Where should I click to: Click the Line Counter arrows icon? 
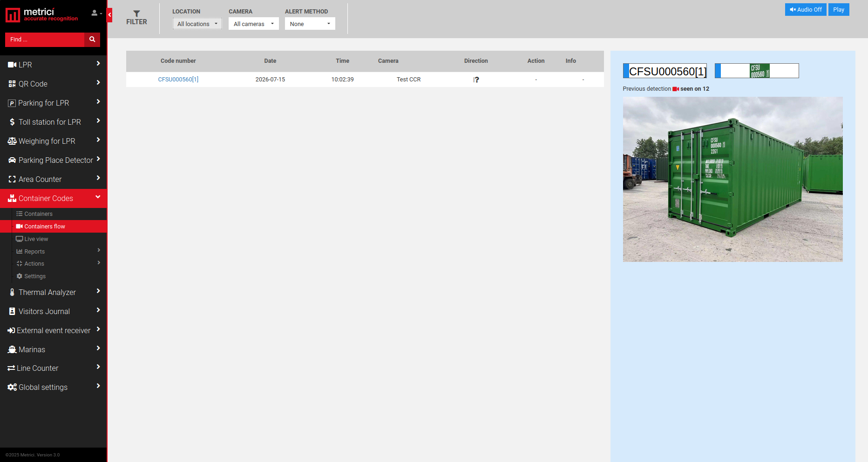(x=11, y=368)
